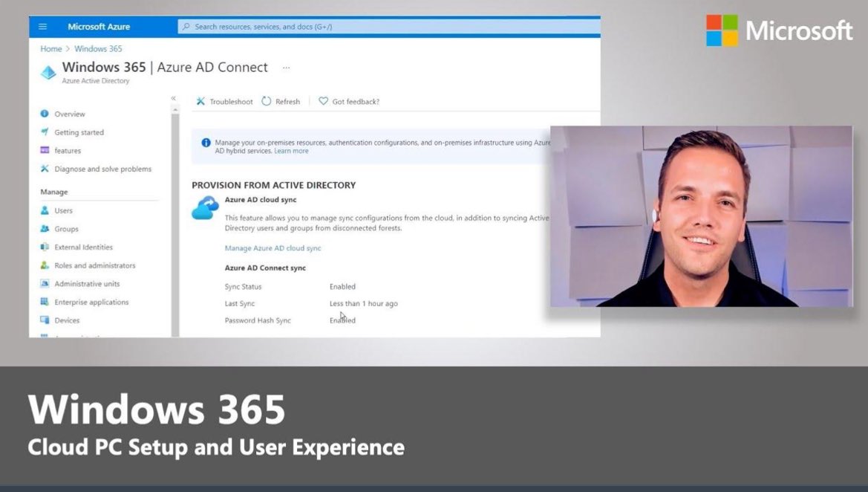This screenshot has height=492, width=868.
Task: Select the Azure AD Connect sync heading
Action: coord(265,268)
